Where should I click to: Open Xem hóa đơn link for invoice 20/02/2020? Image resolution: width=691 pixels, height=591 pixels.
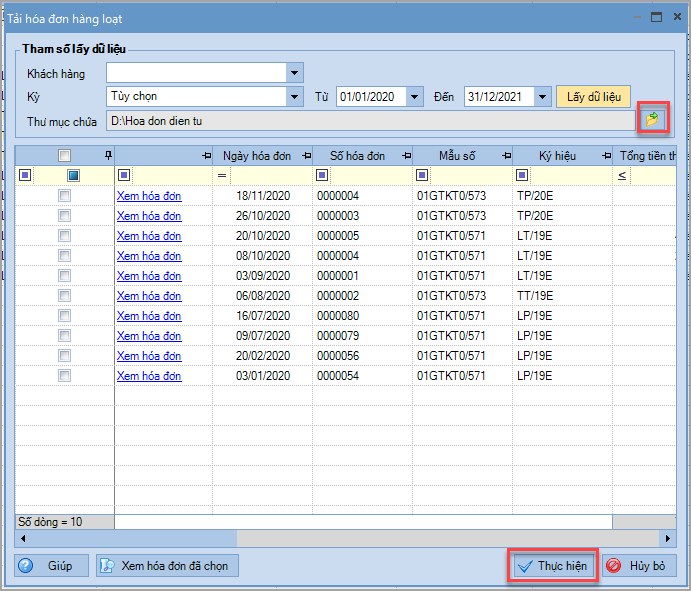pyautogui.click(x=149, y=356)
